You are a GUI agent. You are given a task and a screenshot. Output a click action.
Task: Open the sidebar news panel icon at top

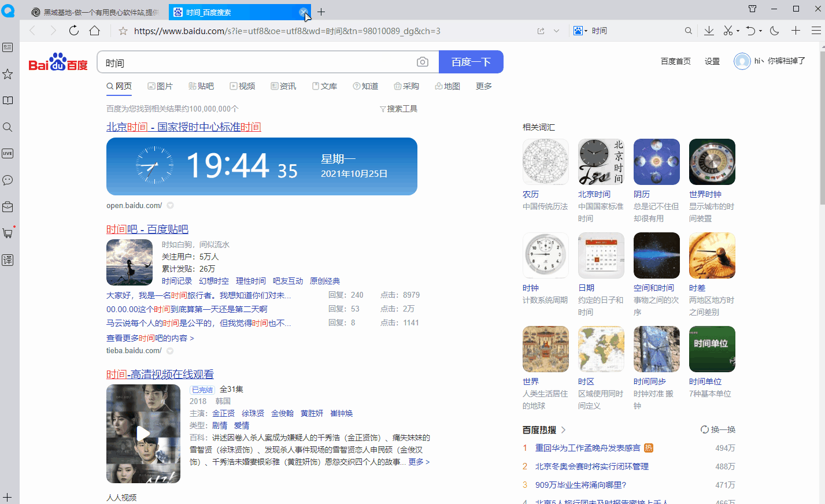(8, 47)
